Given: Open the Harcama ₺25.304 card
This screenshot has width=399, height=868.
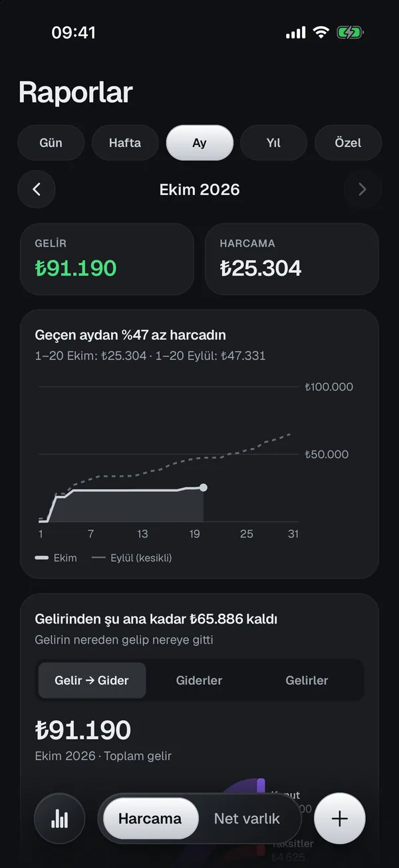Looking at the screenshot, I should [292, 259].
